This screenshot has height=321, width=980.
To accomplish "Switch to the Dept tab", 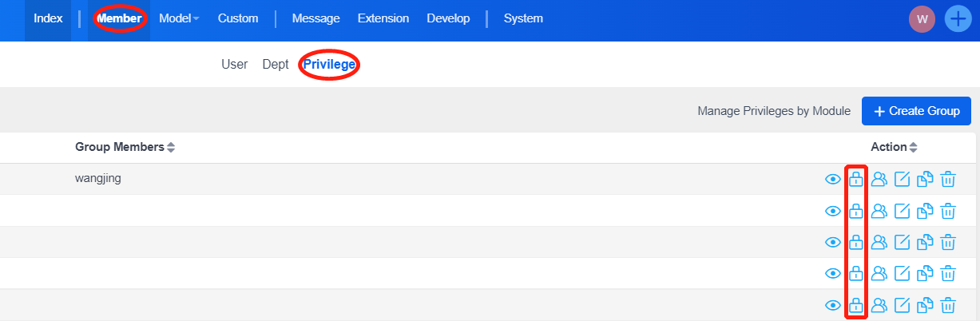I will (276, 65).
